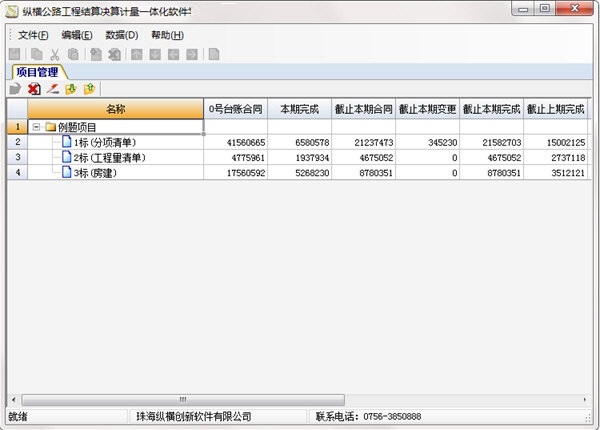Click the application icon in title bar

pos(12,11)
